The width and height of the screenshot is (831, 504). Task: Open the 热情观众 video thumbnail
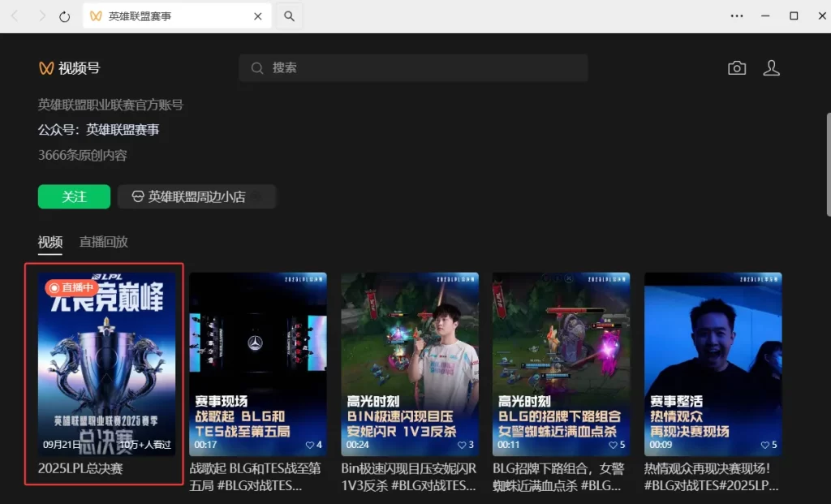(x=713, y=364)
